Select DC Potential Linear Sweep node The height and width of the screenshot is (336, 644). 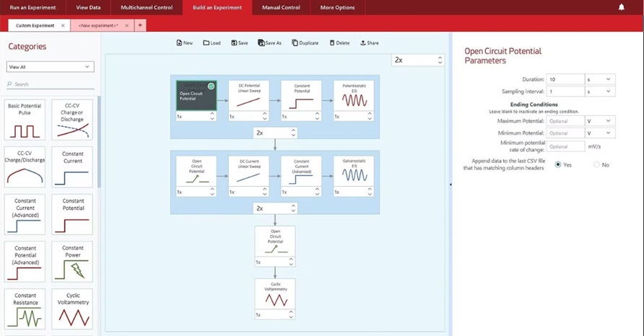(x=249, y=96)
